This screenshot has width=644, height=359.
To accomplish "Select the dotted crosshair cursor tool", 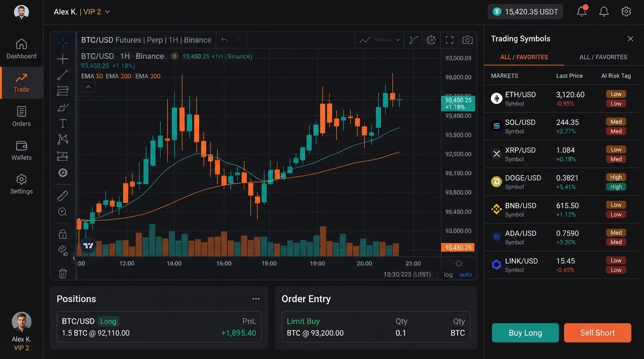I will point(63,43).
